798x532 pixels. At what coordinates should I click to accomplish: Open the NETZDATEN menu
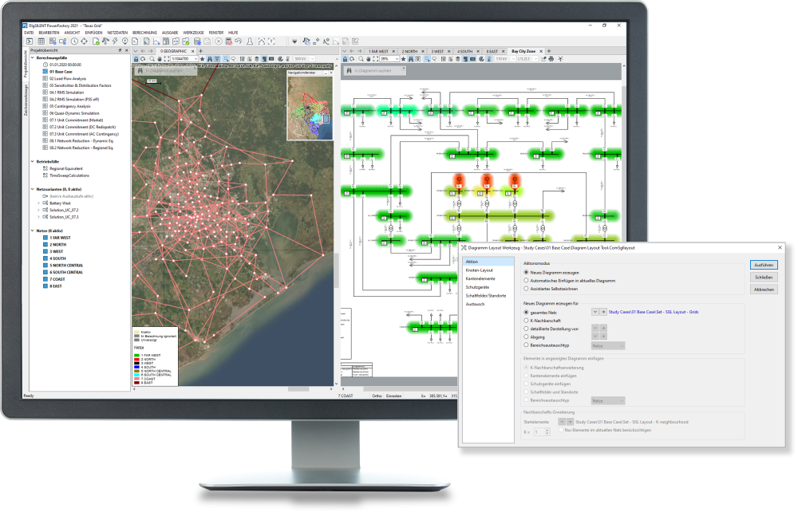[x=117, y=33]
